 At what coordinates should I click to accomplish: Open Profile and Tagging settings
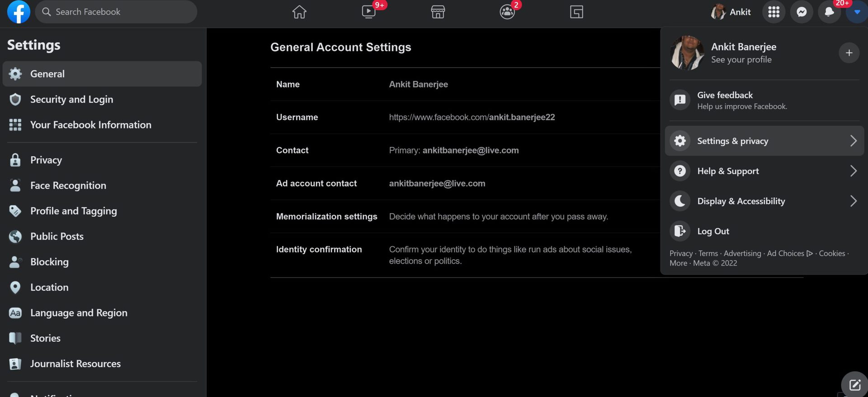(x=102, y=211)
